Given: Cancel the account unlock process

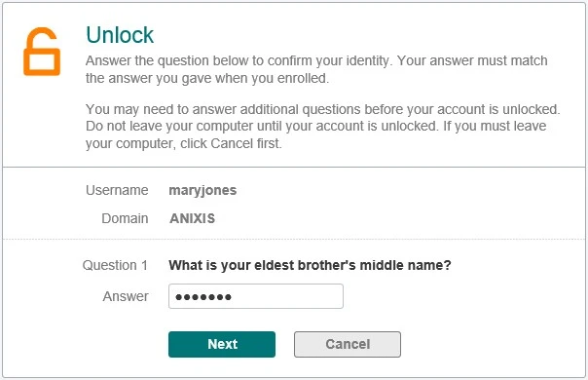Looking at the screenshot, I should [348, 344].
